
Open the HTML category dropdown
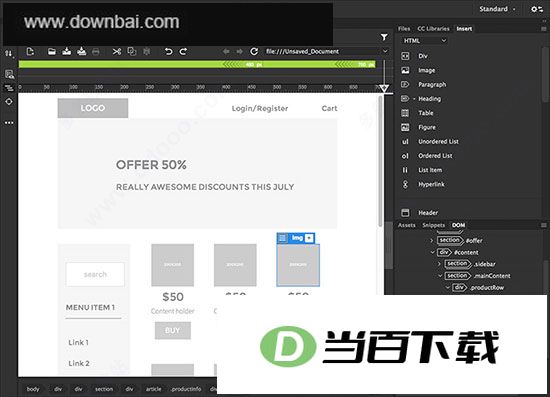(x=424, y=41)
